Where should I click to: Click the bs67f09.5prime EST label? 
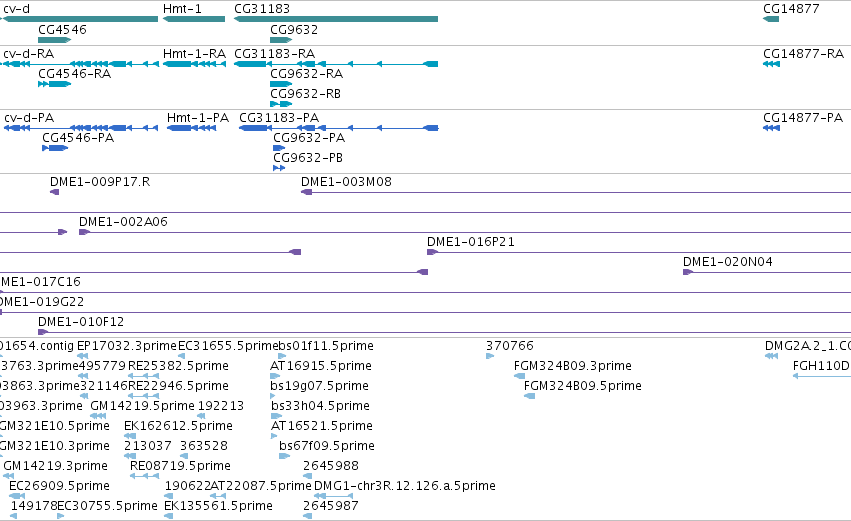pyautogui.click(x=327, y=446)
